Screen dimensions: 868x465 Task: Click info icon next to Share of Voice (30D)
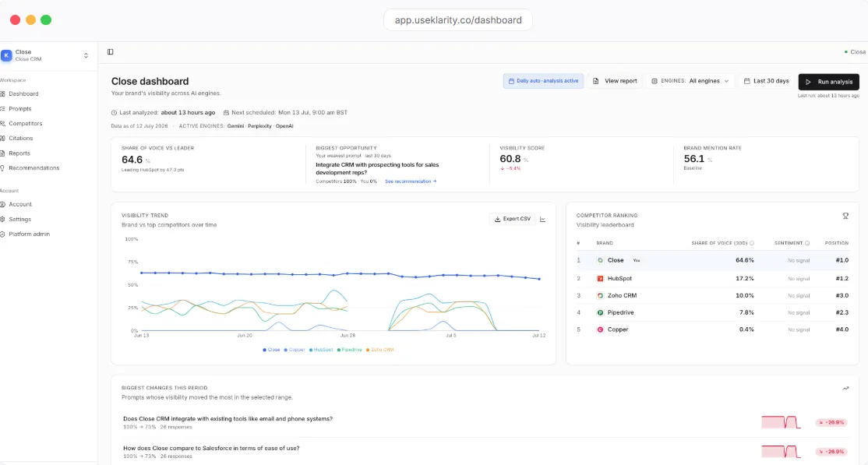[752, 243]
